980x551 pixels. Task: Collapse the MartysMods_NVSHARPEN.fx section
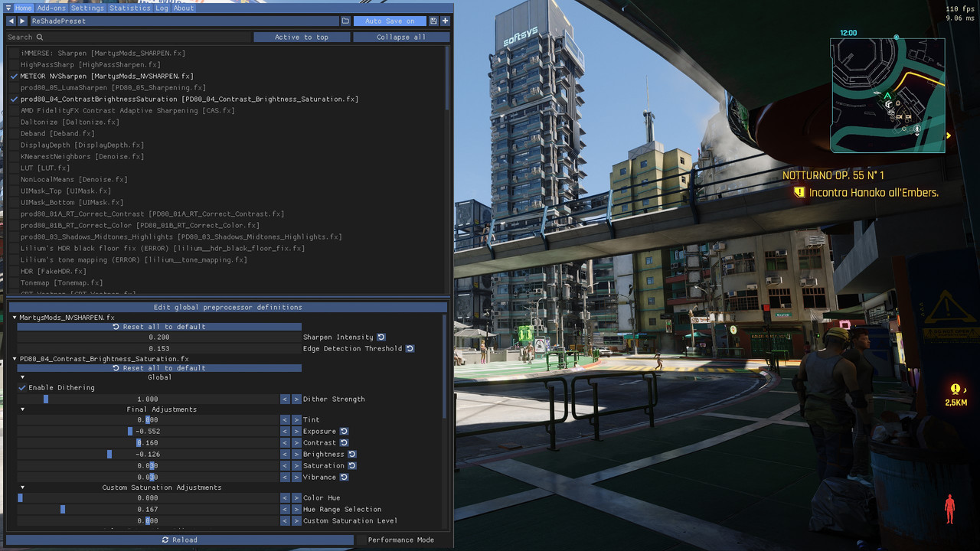click(14, 318)
